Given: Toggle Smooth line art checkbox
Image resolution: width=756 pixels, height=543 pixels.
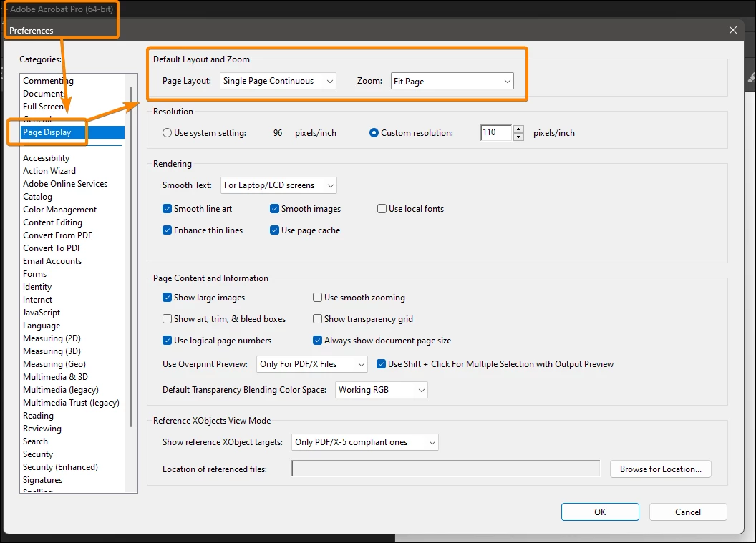Looking at the screenshot, I should [167, 209].
